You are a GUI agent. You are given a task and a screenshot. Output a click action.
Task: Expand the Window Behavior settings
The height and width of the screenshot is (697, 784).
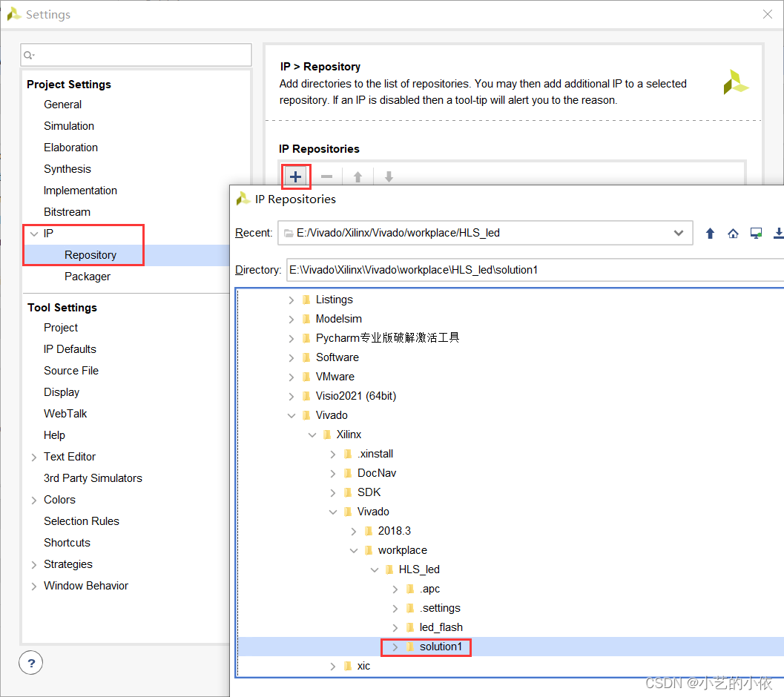(34, 586)
